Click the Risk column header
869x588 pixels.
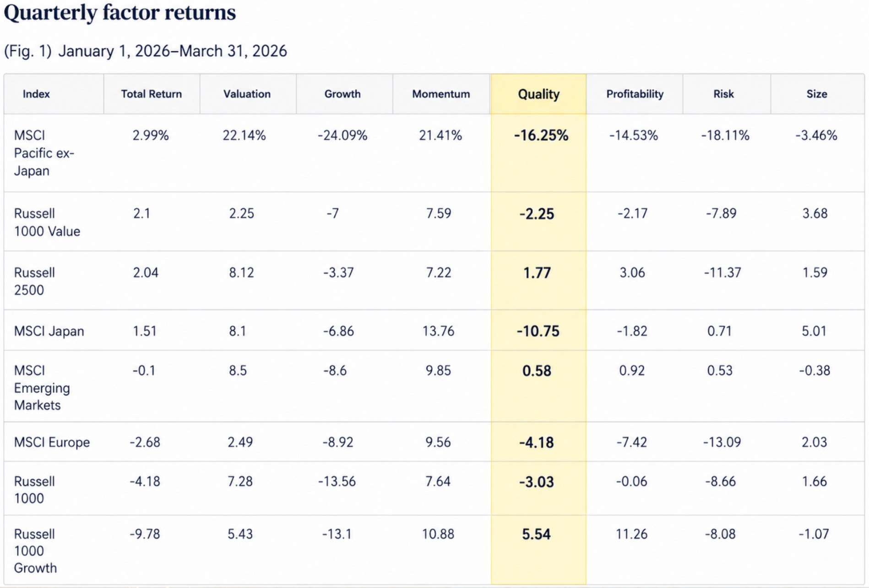pyautogui.click(x=723, y=94)
